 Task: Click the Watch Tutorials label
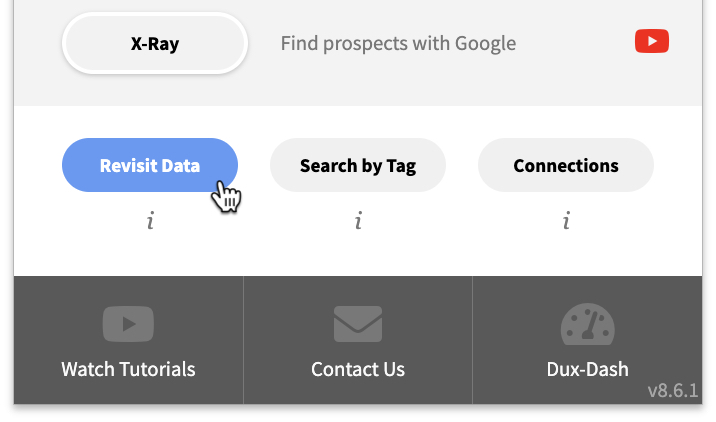(128, 369)
